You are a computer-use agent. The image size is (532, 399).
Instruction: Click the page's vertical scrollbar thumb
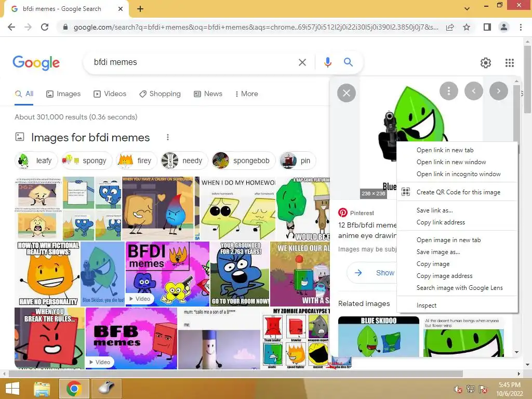pyautogui.click(x=527, y=79)
